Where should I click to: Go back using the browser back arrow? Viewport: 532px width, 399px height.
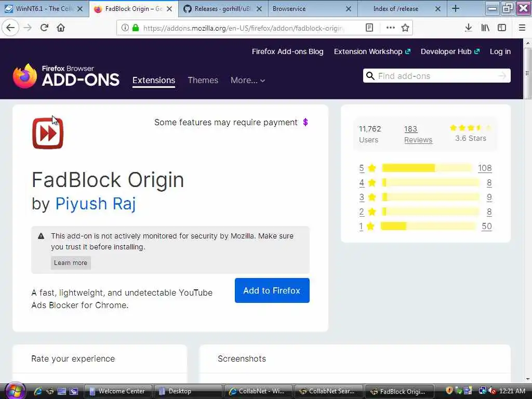click(10, 28)
